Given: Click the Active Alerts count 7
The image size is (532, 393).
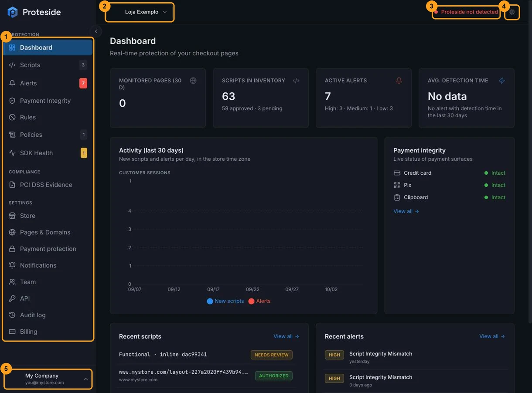Looking at the screenshot, I should pyautogui.click(x=328, y=96).
